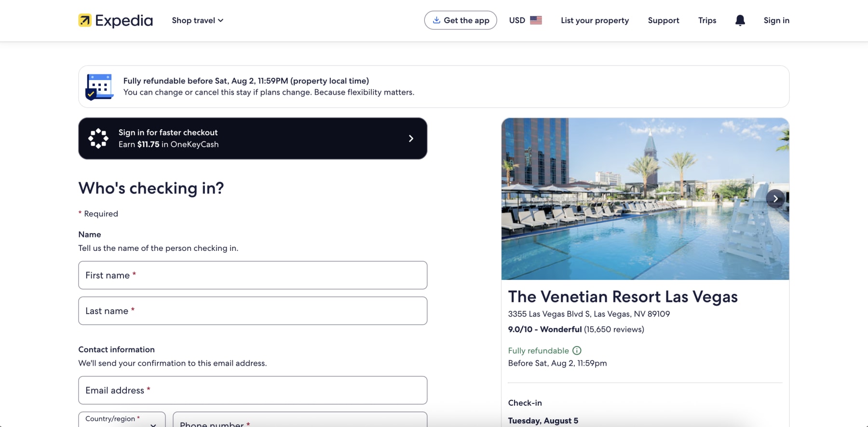The image size is (868, 427).
Task: Open the Support page
Action: coord(663,20)
